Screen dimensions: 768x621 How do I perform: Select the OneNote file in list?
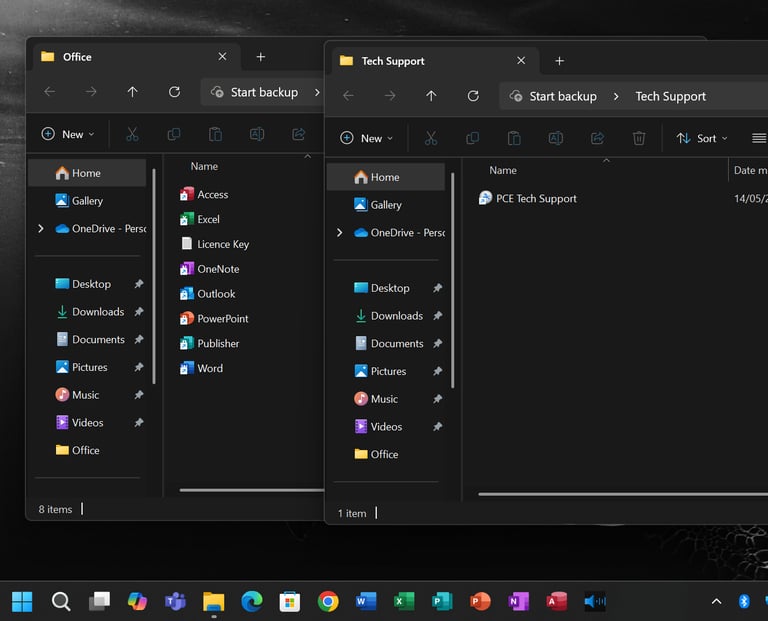point(217,269)
